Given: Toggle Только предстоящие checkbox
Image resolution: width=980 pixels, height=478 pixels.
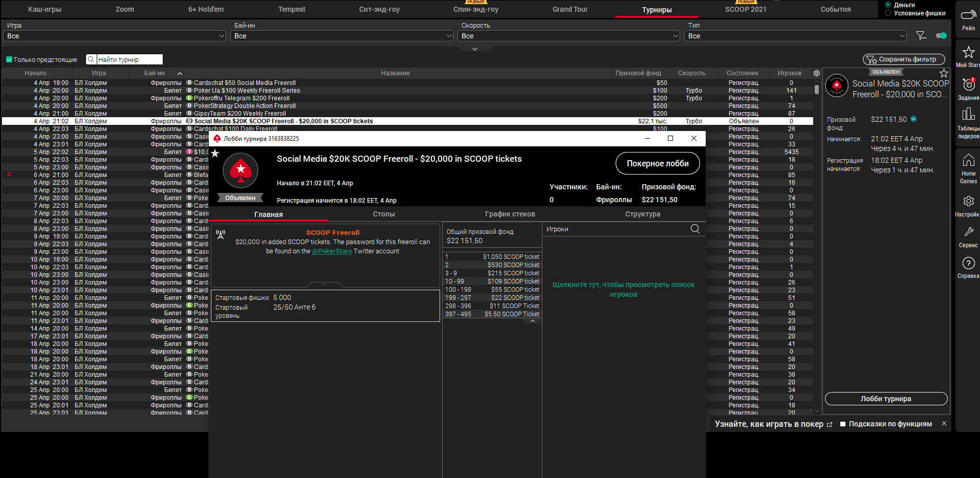Looking at the screenshot, I should click(9, 59).
